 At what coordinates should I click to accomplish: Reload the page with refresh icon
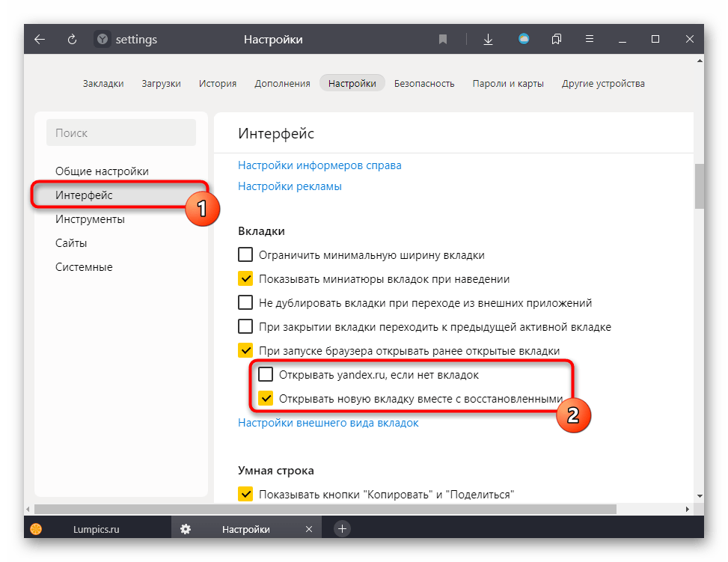pyautogui.click(x=72, y=40)
